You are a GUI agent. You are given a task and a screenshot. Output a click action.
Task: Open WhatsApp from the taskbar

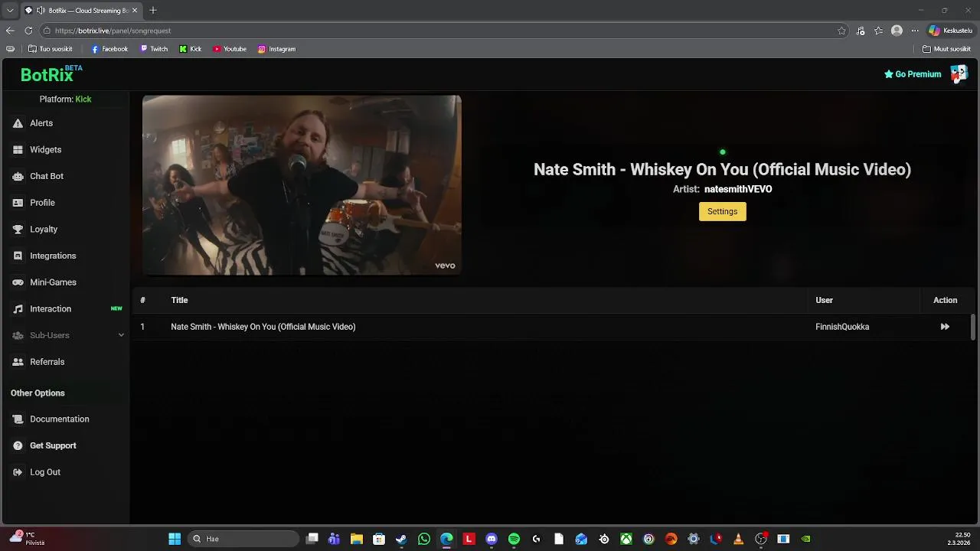coord(424,539)
